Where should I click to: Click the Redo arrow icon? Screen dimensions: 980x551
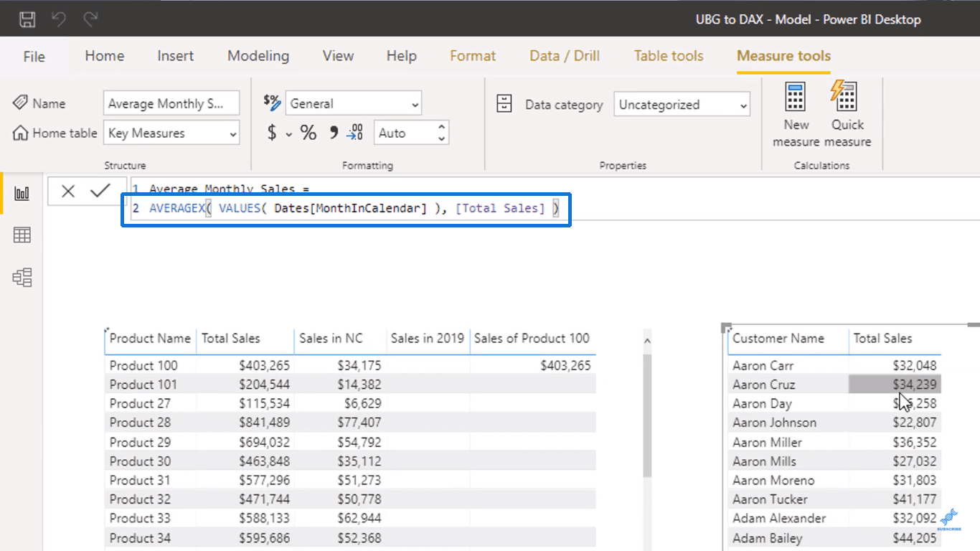point(91,19)
